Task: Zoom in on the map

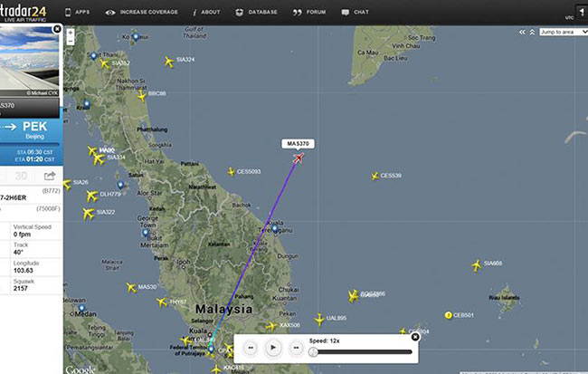Action: tap(71, 33)
